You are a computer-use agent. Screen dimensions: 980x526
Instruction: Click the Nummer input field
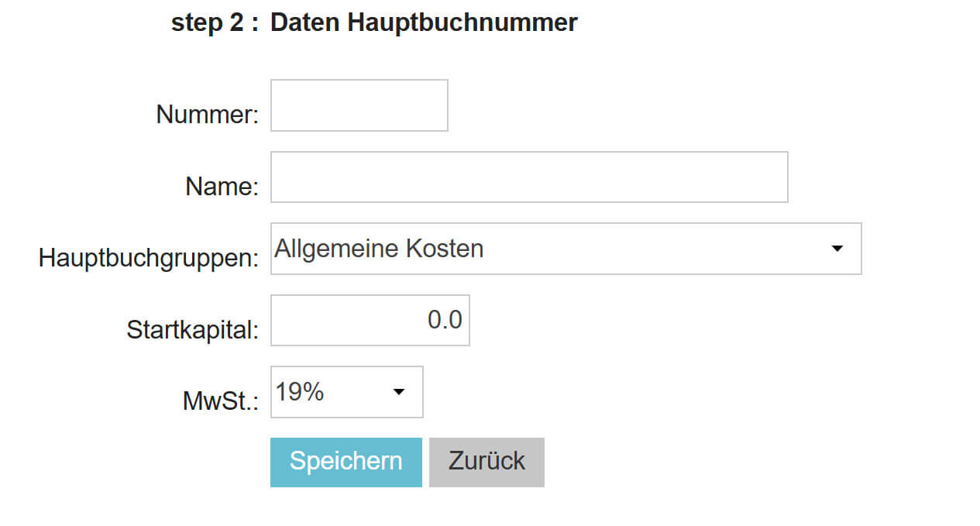359,105
